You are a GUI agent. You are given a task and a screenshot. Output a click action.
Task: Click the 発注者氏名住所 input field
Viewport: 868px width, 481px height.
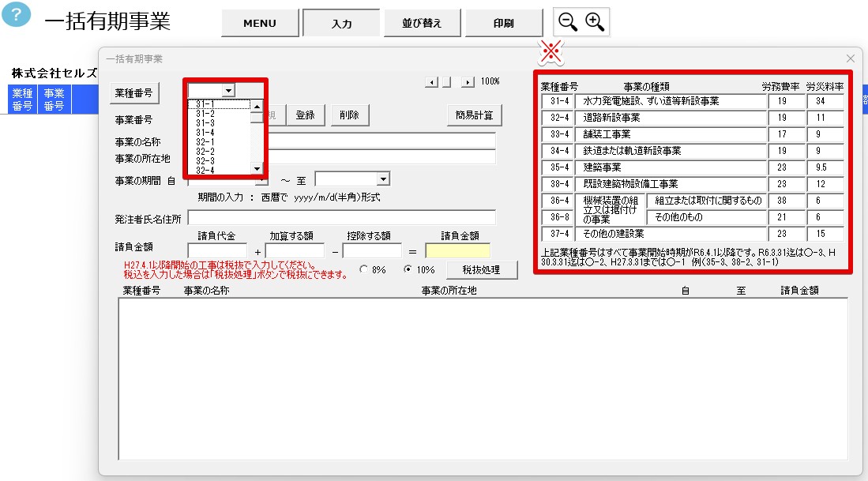point(341,218)
